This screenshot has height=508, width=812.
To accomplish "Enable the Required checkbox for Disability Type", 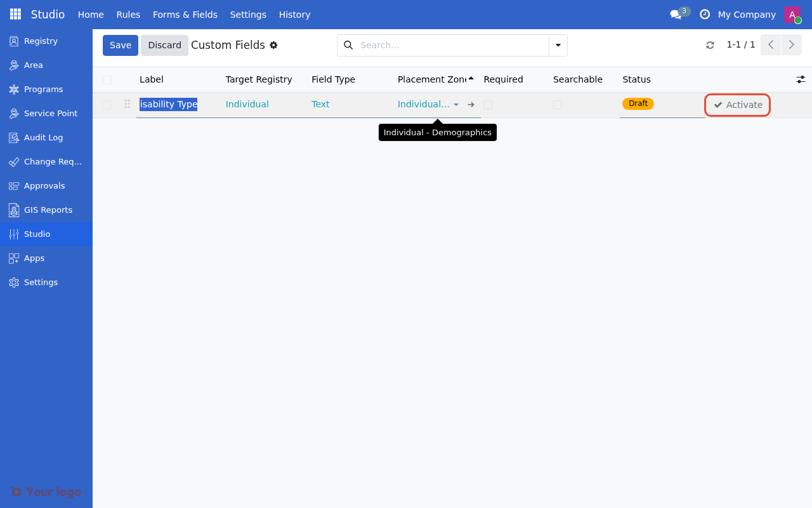I will [488, 104].
